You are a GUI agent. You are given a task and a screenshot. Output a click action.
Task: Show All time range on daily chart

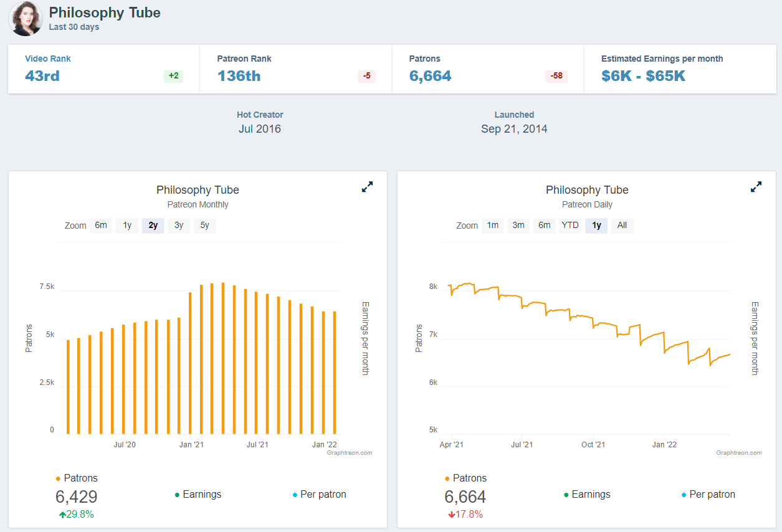pyautogui.click(x=622, y=226)
